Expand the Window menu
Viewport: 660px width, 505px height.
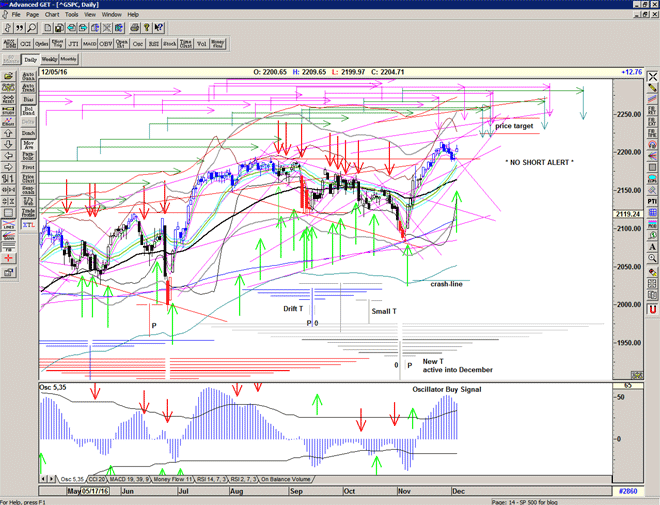111,15
